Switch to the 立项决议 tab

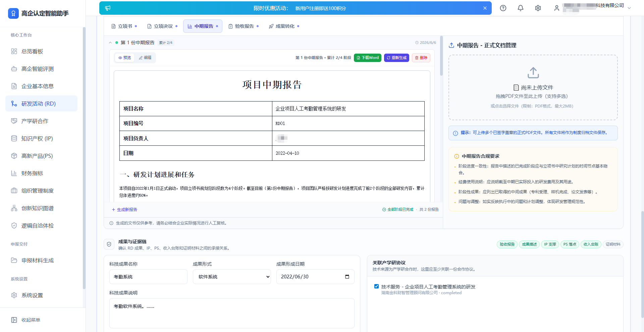pyautogui.click(x=162, y=26)
